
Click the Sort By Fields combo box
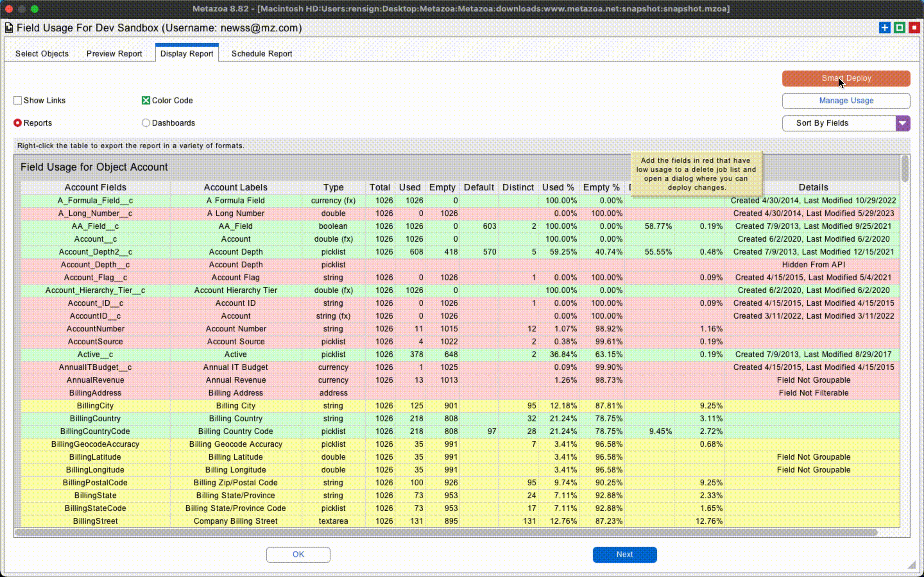(x=838, y=123)
